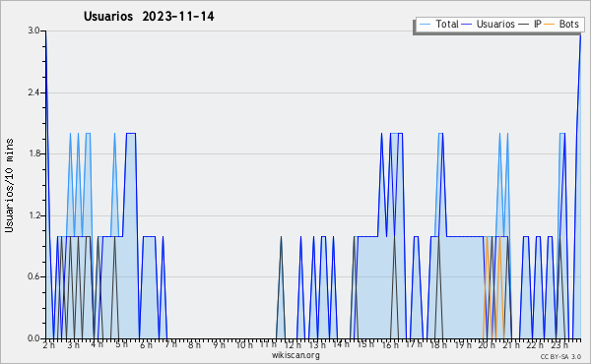Click the wikiscan.org text below chart
591x364 pixels.
point(295,355)
